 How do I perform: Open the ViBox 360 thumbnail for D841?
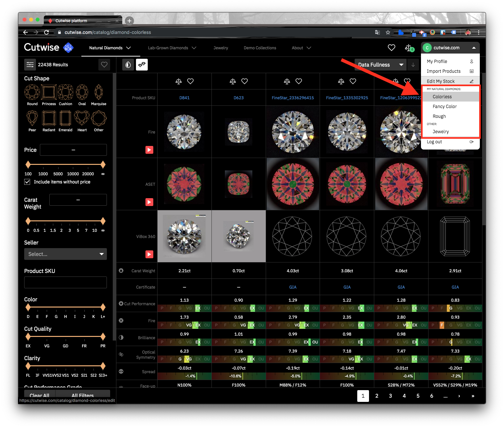184,236
